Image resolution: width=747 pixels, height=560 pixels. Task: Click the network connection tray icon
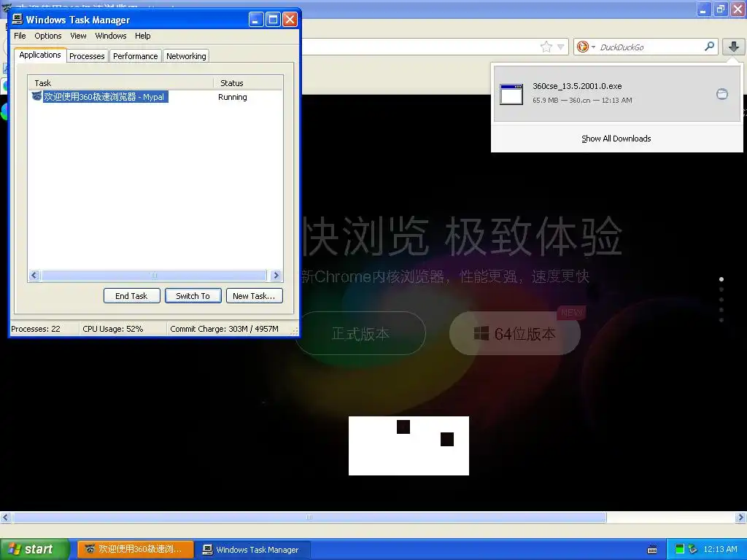click(x=693, y=549)
